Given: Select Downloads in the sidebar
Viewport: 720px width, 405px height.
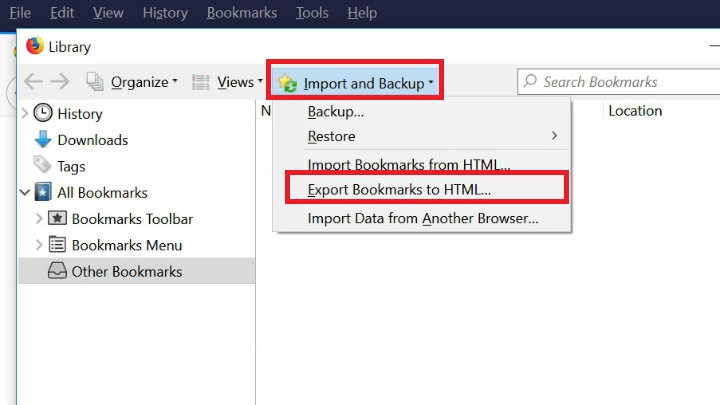Looking at the screenshot, I should (93, 140).
